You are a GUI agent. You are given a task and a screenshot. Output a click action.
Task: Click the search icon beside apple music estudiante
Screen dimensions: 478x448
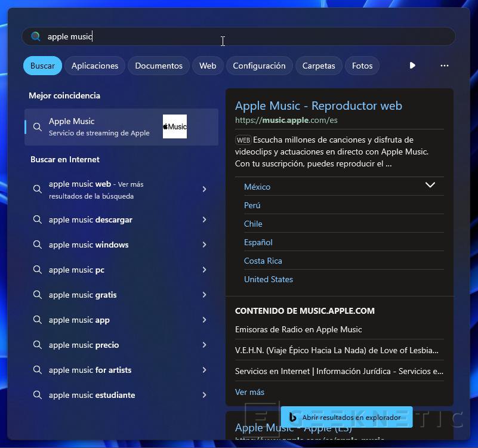coord(38,395)
